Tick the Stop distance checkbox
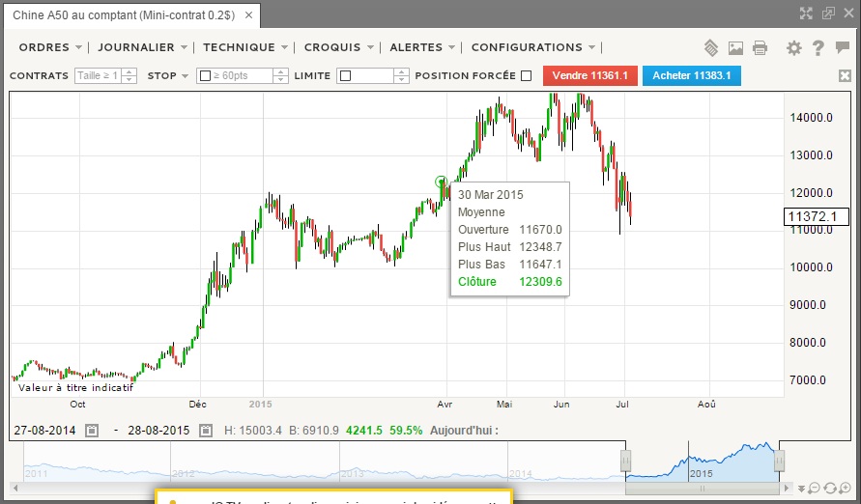This screenshot has width=861, height=504. (x=205, y=75)
